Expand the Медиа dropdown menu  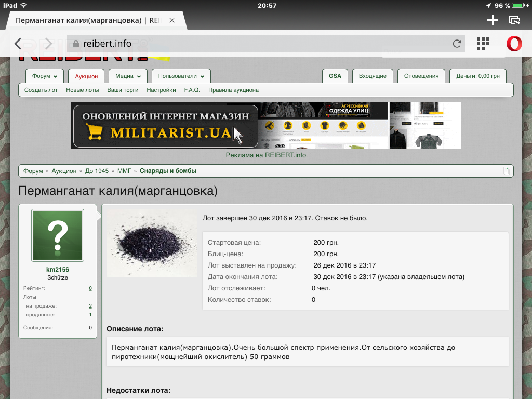[128, 76]
